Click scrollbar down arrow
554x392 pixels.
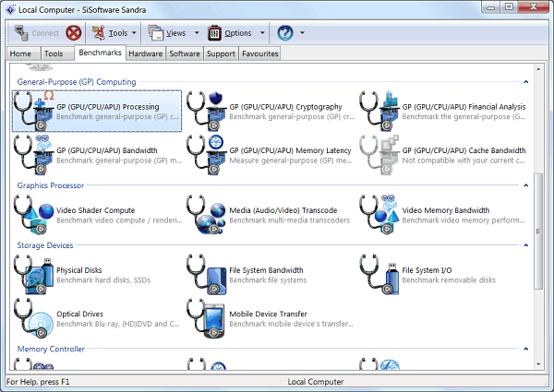click(x=538, y=364)
